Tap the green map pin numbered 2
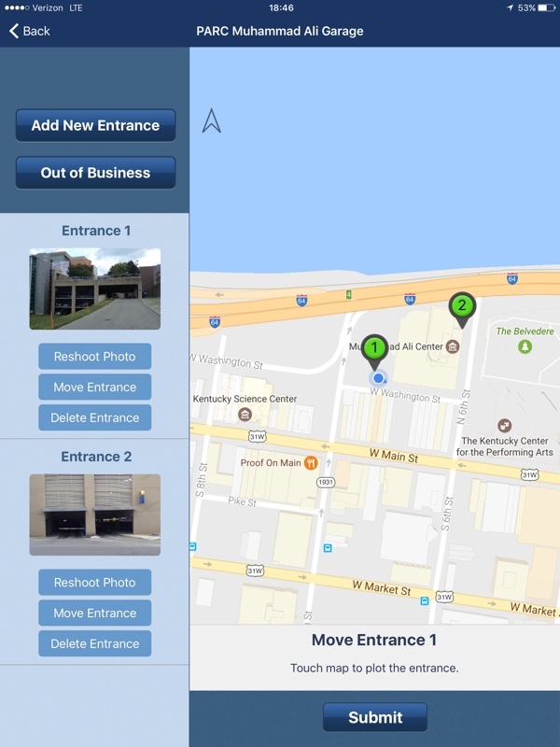Screen dimensions: 560x747 click(462, 309)
